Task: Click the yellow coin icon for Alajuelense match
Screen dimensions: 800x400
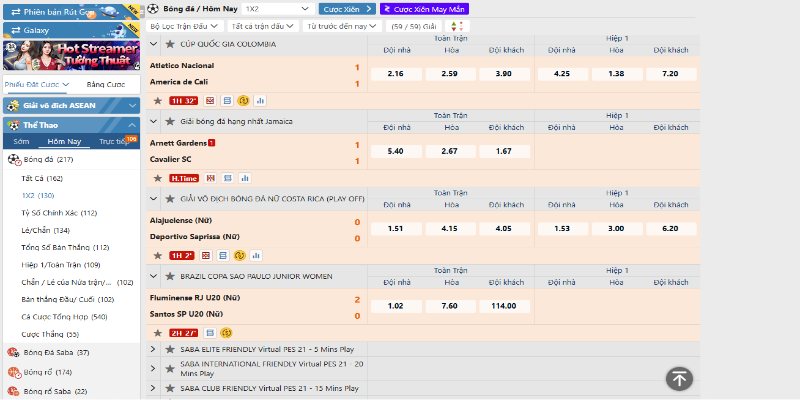Action: point(242,255)
